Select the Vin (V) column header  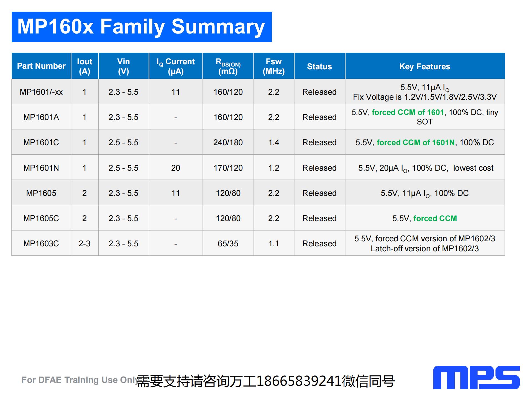point(124,66)
